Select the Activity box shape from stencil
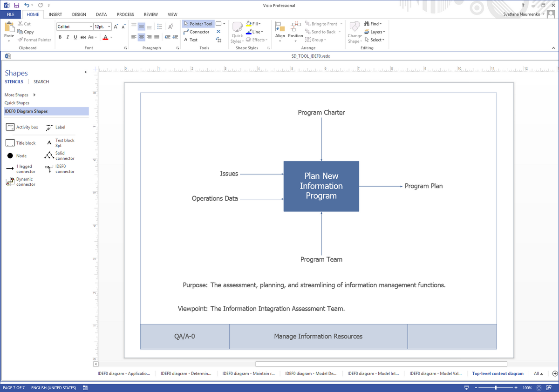This screenshot has width=559, height=392. pos(22,127)
